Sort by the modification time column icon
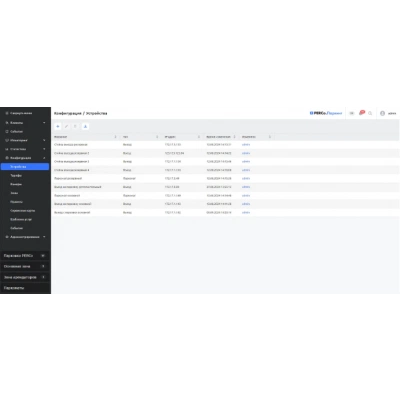Screen dimensions: 400x400 point(234,137)
